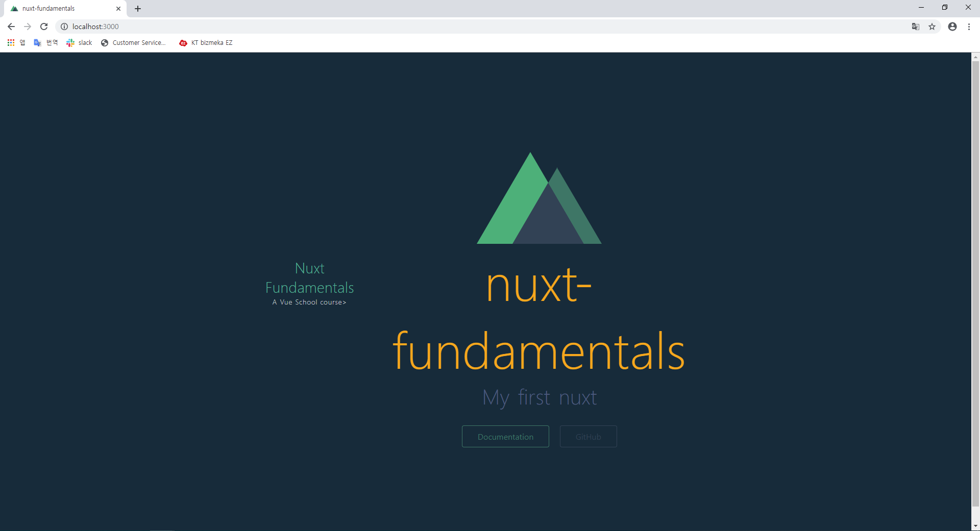This screenshot has width=980, height=531.
Task: Open the Customer Service bookmark
Action: (x=134, y=43)
